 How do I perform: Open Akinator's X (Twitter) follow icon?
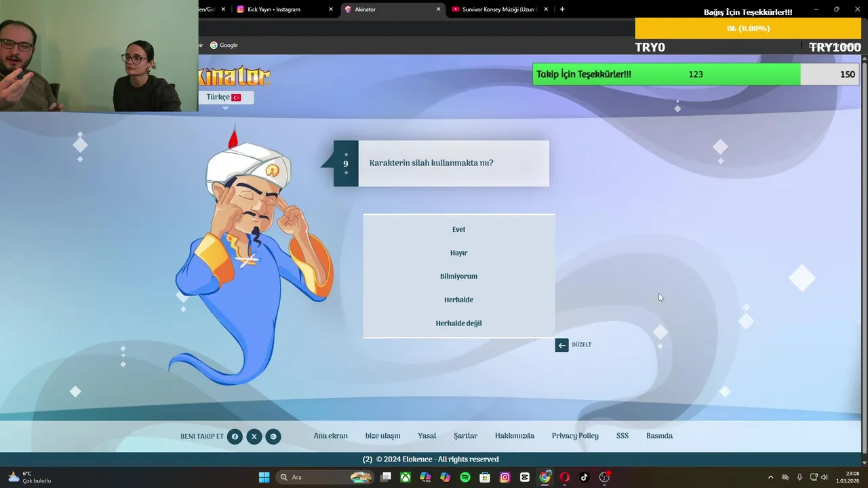click(x=254, y=436)
